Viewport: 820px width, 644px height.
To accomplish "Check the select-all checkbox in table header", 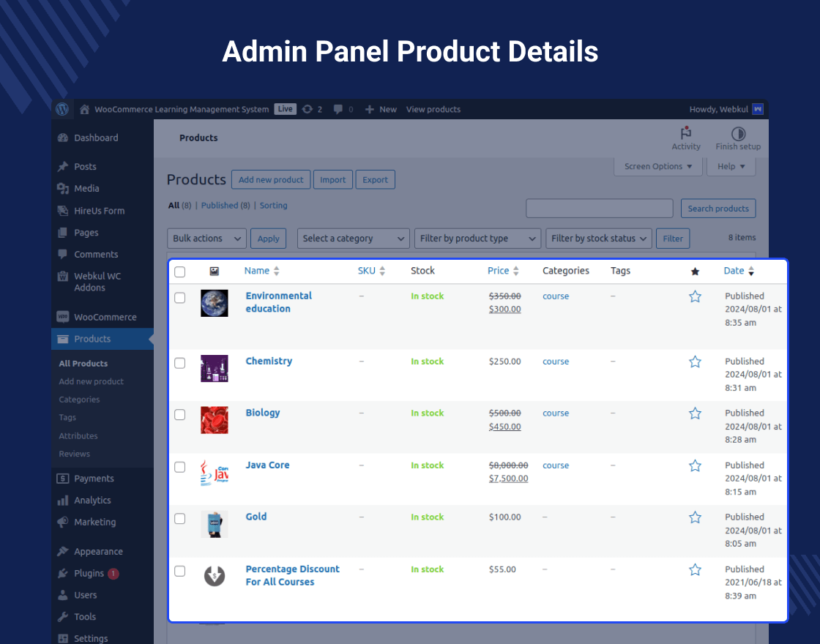I will click(x=179, y=271).
